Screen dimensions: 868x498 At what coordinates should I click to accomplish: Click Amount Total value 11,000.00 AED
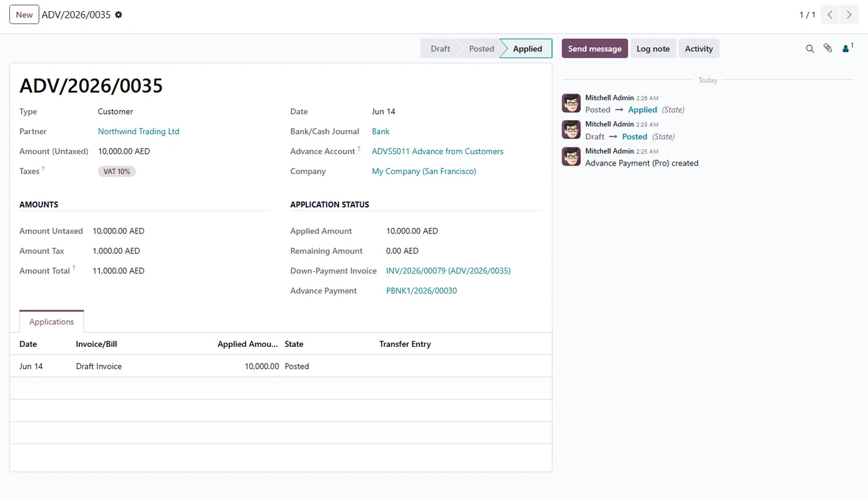118,271
